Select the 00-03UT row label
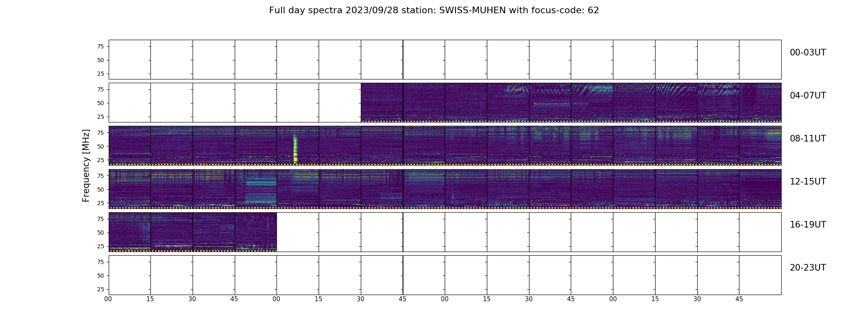The height and width of the screenshot is (331, 868). 808,53
